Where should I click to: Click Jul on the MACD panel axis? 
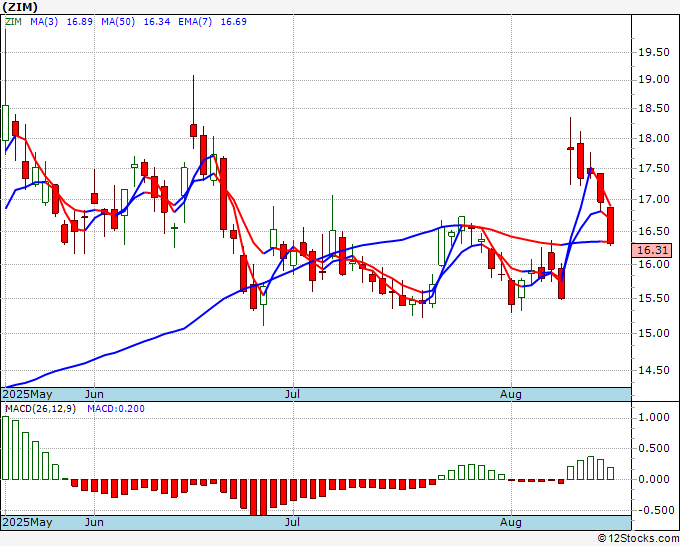(292, 522)
